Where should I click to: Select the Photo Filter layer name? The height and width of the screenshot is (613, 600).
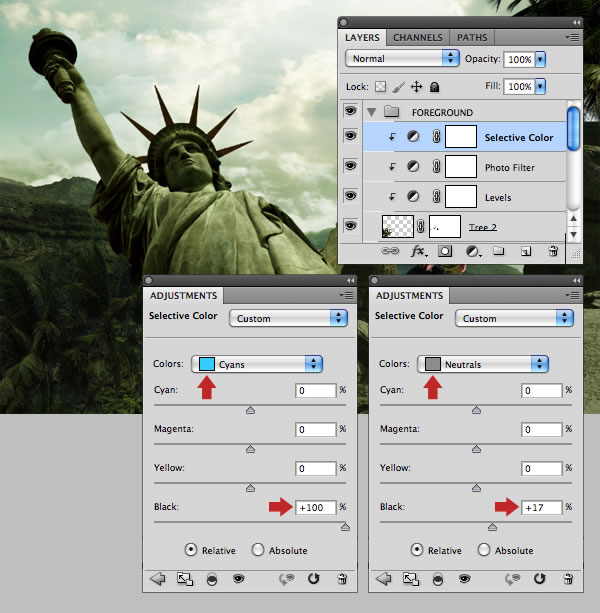(510, 168)
